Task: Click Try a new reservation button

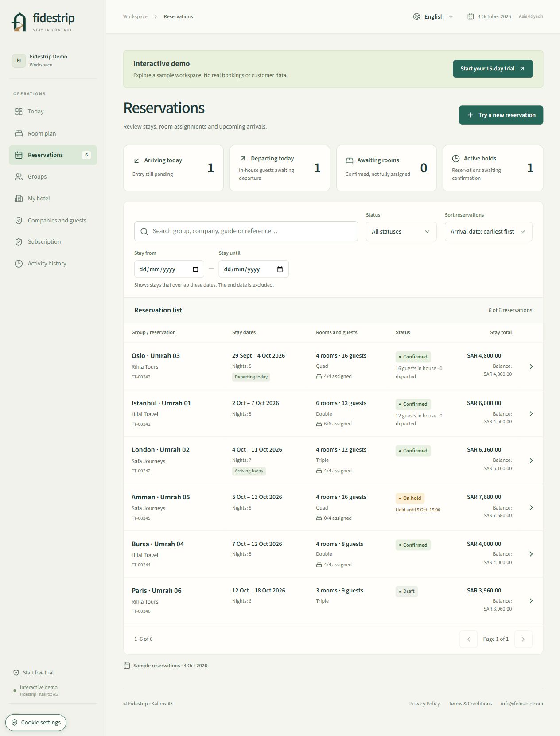Action: [501, 115]
